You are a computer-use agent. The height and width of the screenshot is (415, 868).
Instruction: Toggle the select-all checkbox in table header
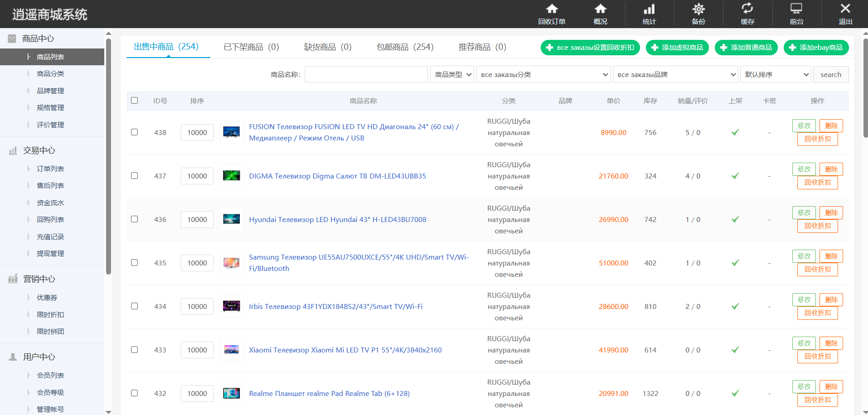[135, 101]
